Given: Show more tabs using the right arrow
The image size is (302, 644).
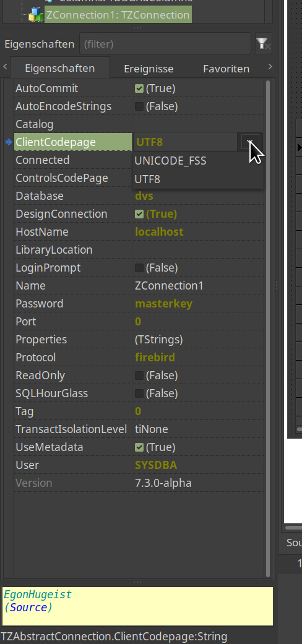Looking at the screenshot, I should (270, 67).
